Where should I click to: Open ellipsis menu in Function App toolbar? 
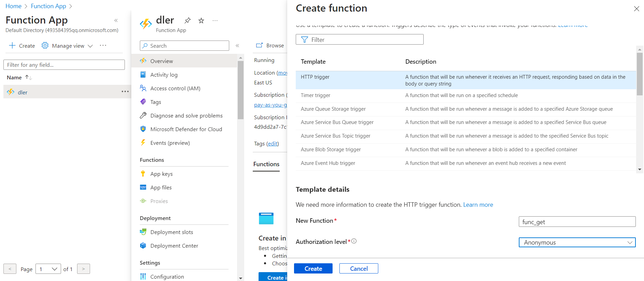click(103, 45)
